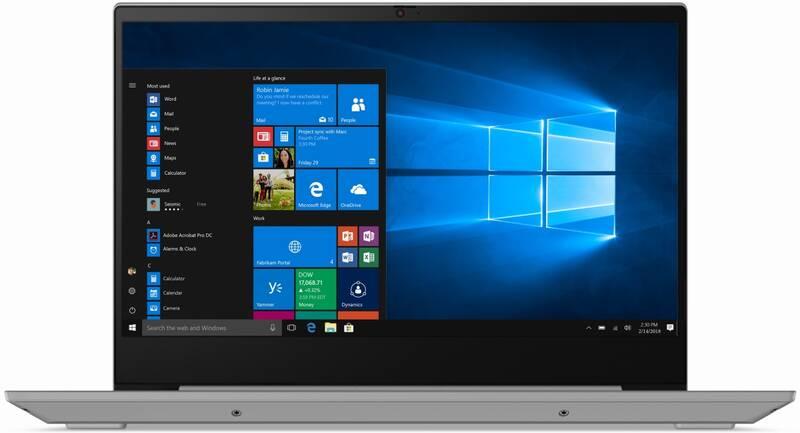Screen dimensions: 800x433
Task: Open Calculator under the Most used heading
Action: [x=167, y=173]
